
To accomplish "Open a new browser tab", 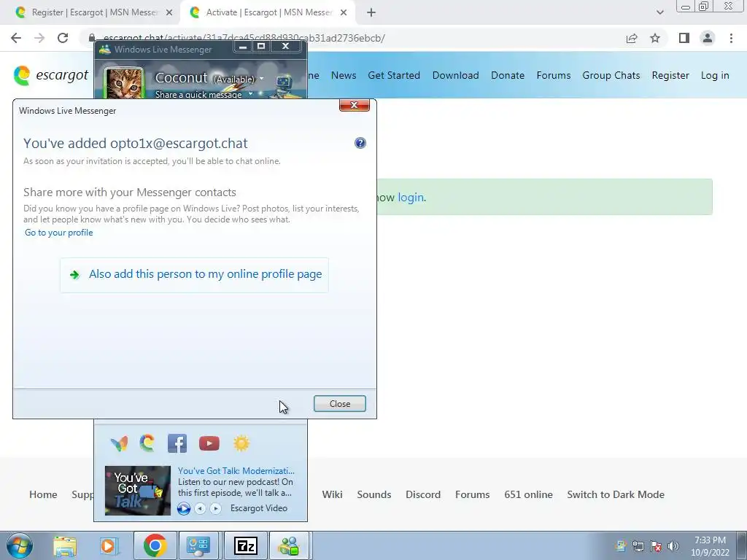I will coord(371,12).
